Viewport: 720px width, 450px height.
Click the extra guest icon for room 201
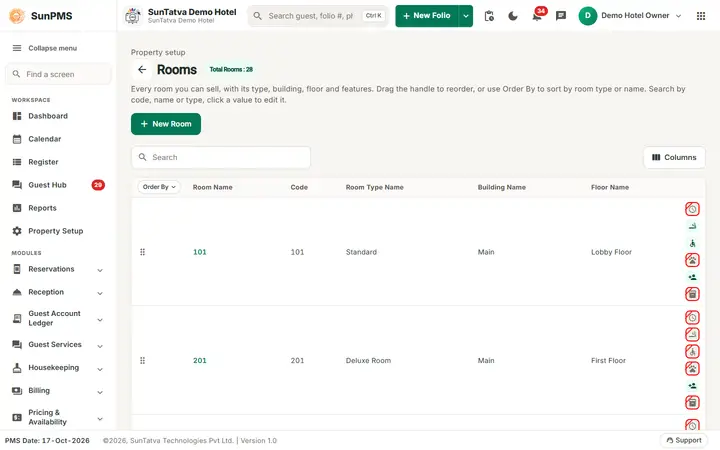[692, 386]
